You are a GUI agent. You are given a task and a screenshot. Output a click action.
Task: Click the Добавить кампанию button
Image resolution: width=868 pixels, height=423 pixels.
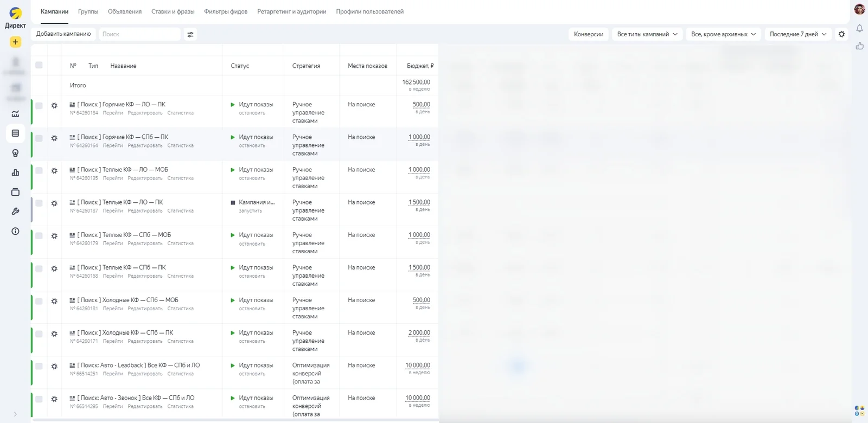[x=63, y=34]
